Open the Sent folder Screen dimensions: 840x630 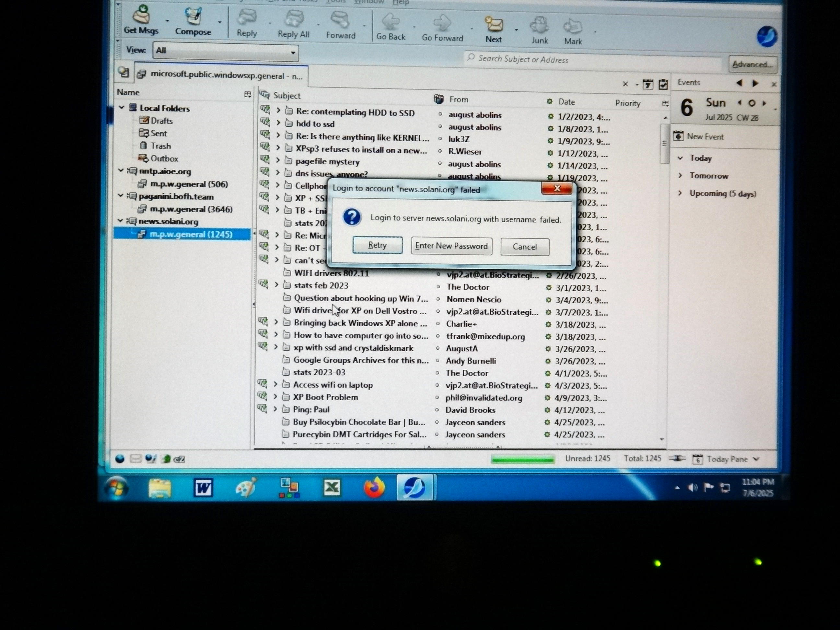click(x=153, y=133)
